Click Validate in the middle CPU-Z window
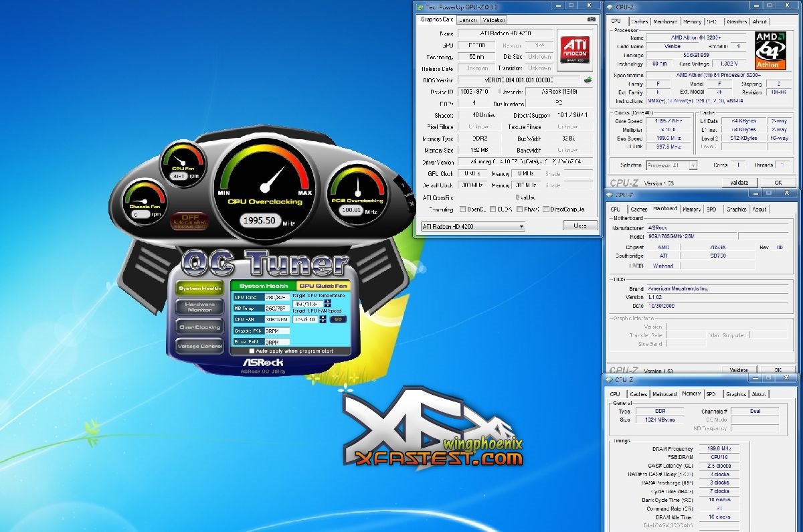The image size is (803, 532). tap(739, 370)
